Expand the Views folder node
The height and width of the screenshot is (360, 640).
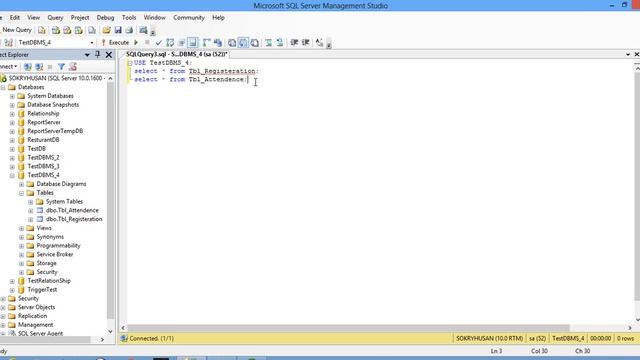[22, 228]
